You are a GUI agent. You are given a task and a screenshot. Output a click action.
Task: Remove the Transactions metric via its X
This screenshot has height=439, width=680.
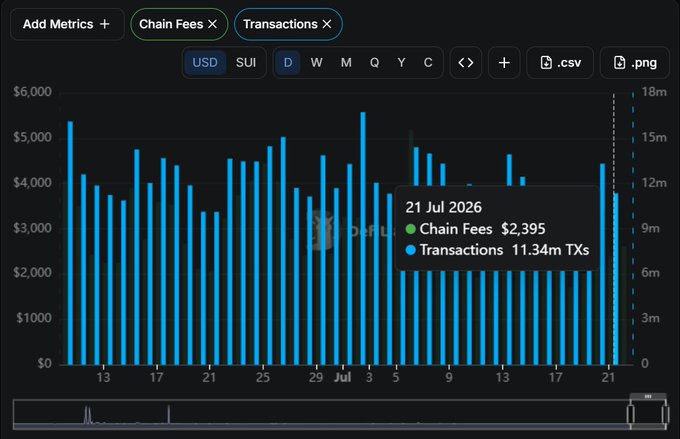coord(327,24)
